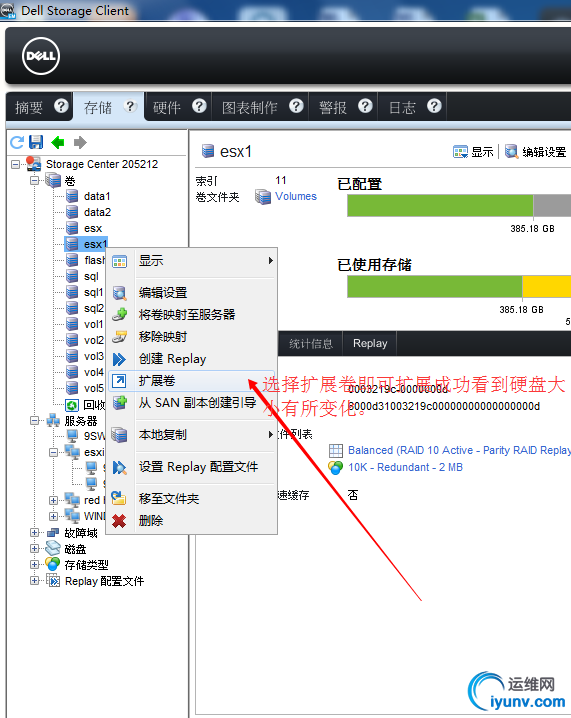
Task: Open 10K - Redundant - 2 MB link
Action: 405,468
